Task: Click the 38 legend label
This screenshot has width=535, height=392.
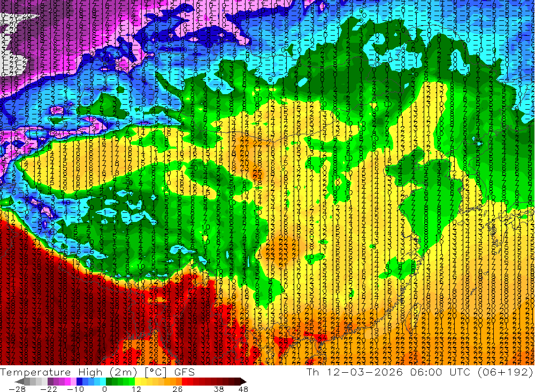Action: pyautogui.click(x=219, y=389)
